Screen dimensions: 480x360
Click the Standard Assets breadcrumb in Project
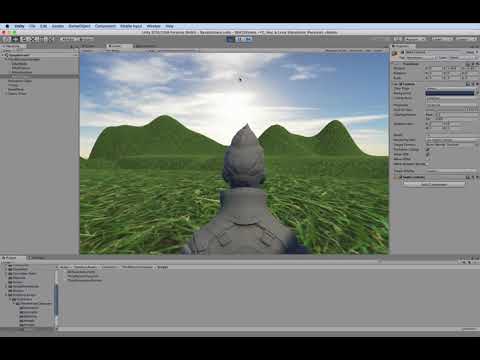click(x=85, y=267)
